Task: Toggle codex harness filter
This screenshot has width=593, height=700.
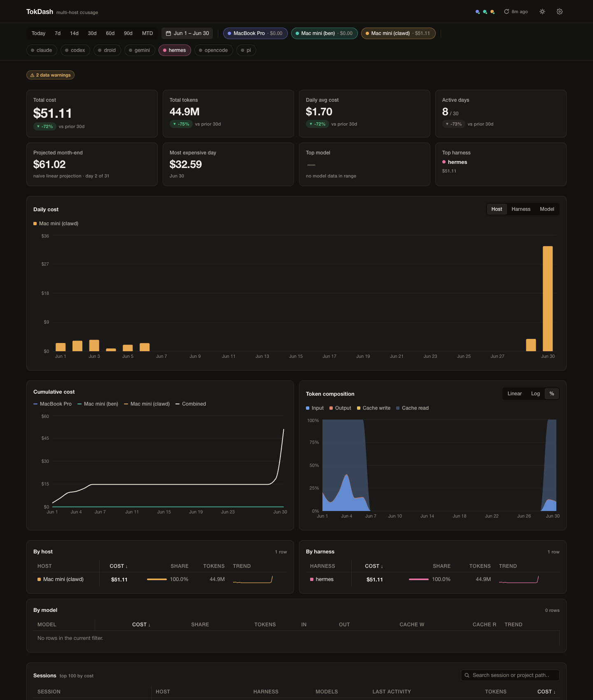Action: [75, 50]
